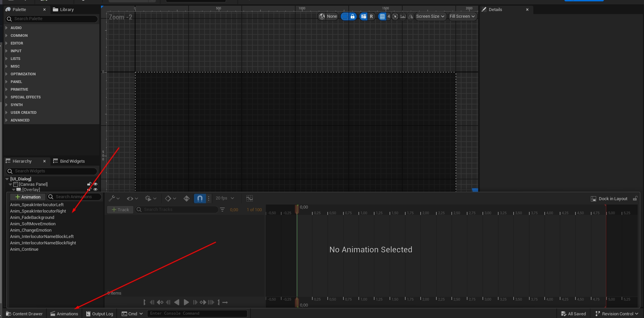This screenshot has width=644, height=318.
Task: Toggle the magnet snapping button
Action: click(x=200, y=198)
